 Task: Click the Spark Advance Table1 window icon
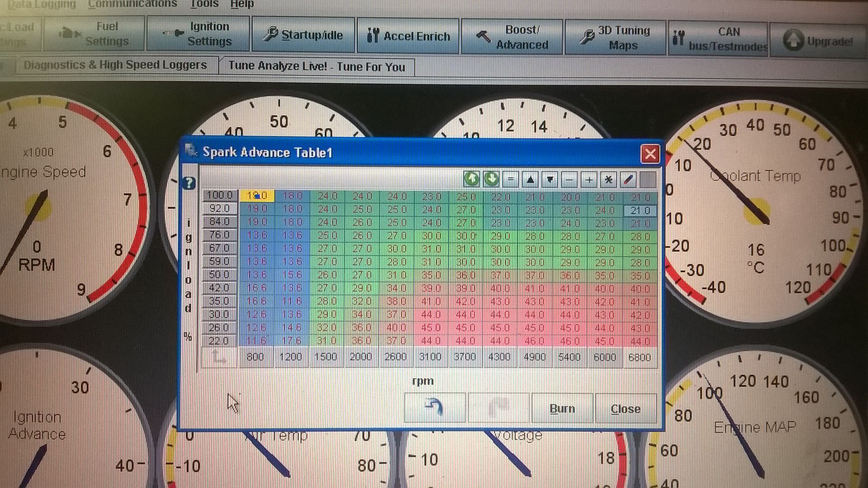coord(191,150)
